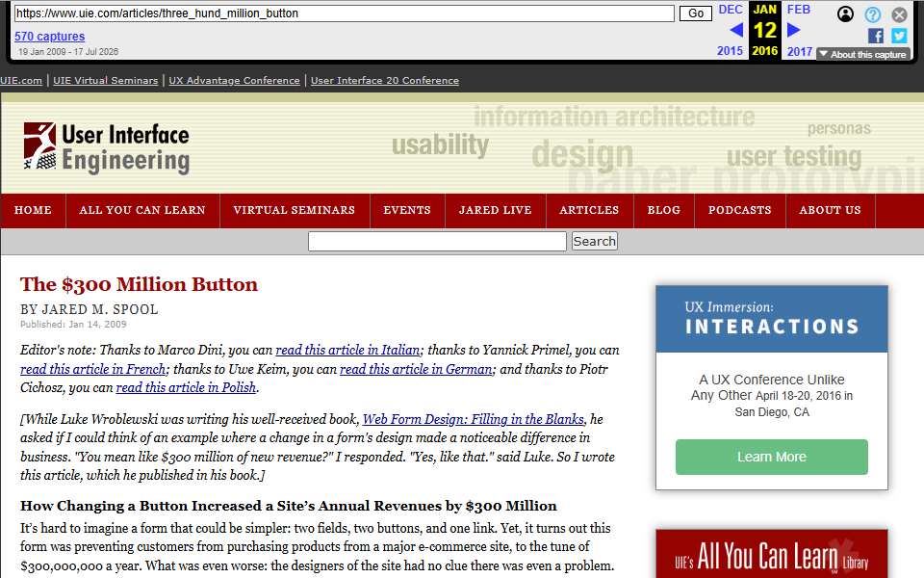Open the Wayback Machine help icon
Screen dimensions: 924x578
[873, 14]
